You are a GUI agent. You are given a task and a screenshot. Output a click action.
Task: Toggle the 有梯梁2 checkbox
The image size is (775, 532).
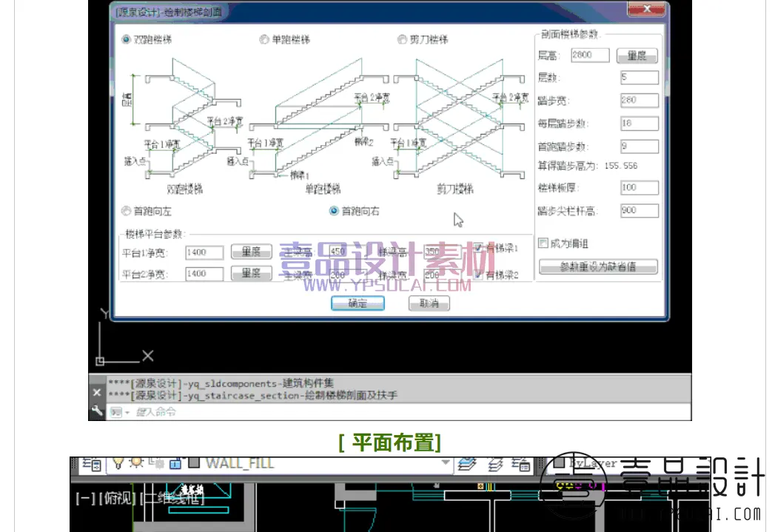(478, 275)
